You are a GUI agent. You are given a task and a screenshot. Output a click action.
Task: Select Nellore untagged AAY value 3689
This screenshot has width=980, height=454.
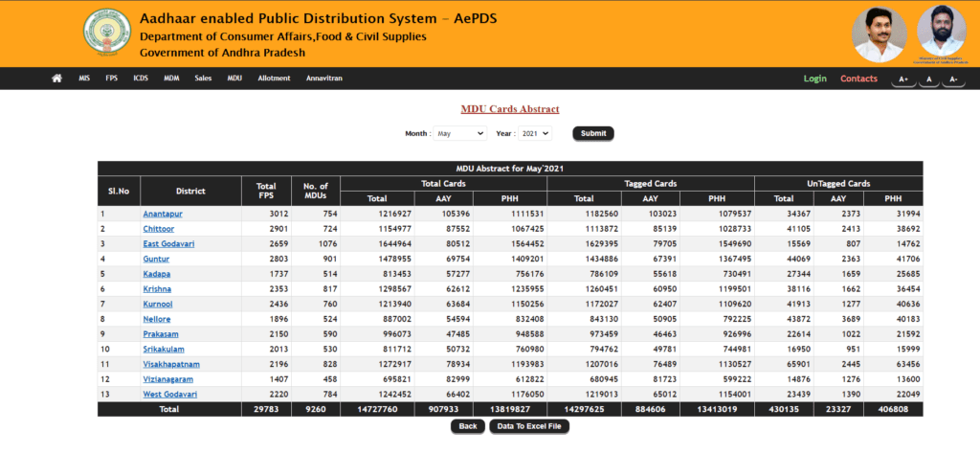point(851,319)
